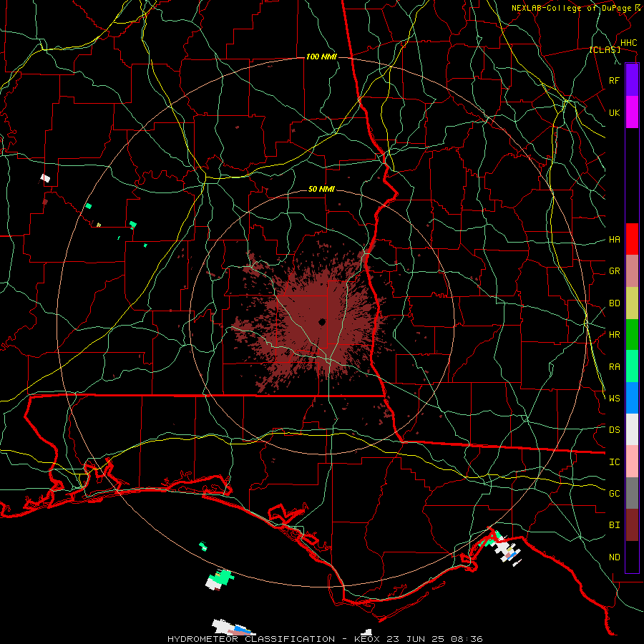Viewport: 644px width, 644px height.
Task: Pick the bright green RA legend swatch
Action: [632, 366]
